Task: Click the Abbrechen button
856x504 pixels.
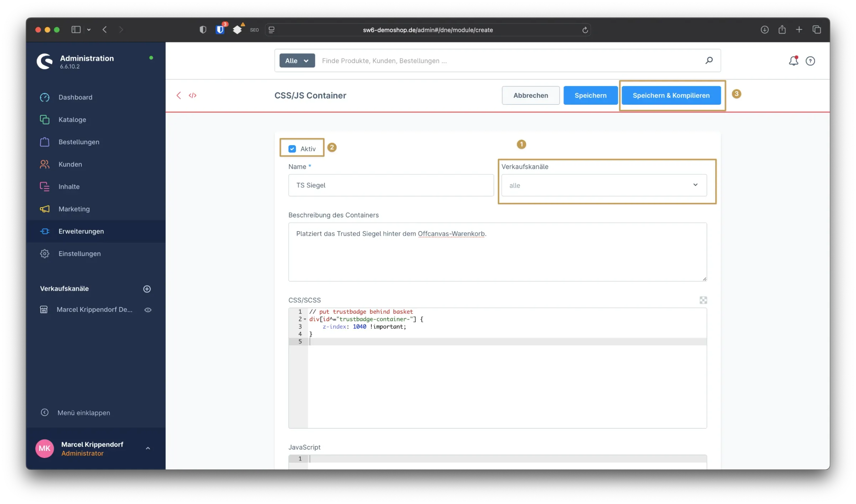Action: click(530, 95)
